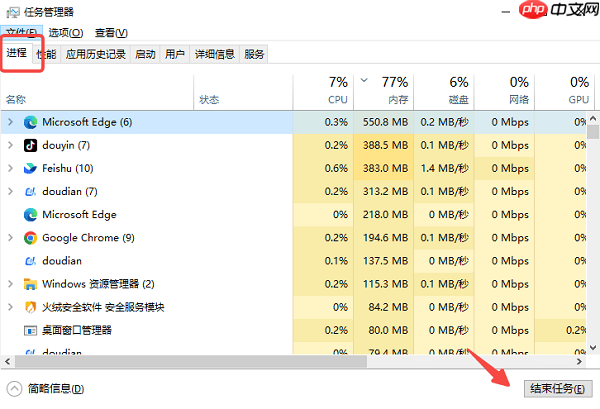Image resolution: width=600 pixels, height=409 pixels.
Task: Click the doudian (7) app icon
Action: [x=30, y=191]
